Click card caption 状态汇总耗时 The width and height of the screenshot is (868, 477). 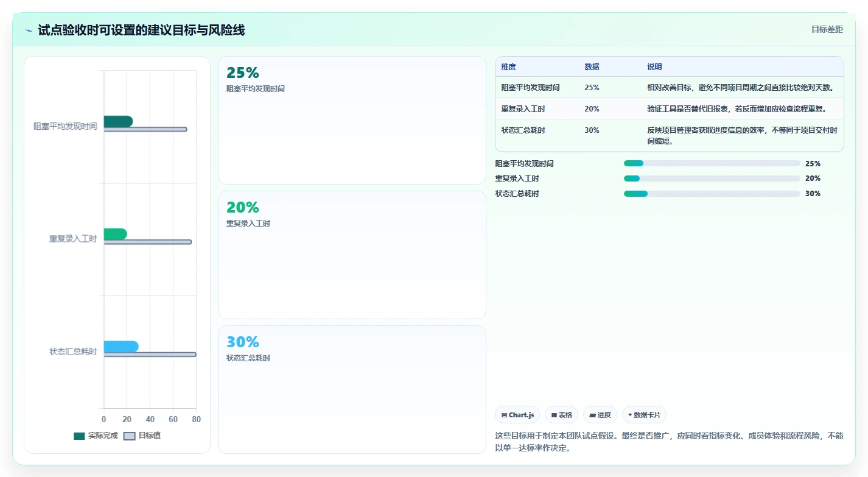point(248,358)
